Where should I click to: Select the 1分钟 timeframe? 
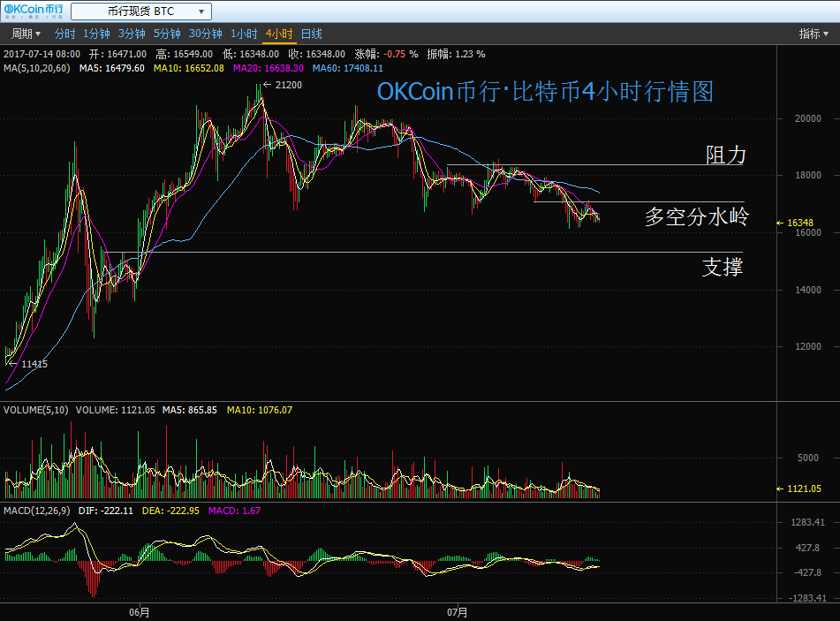tap(96, 34)
